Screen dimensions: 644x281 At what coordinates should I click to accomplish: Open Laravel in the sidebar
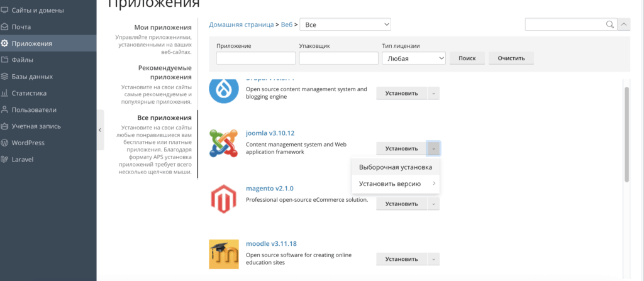point(22,159)
